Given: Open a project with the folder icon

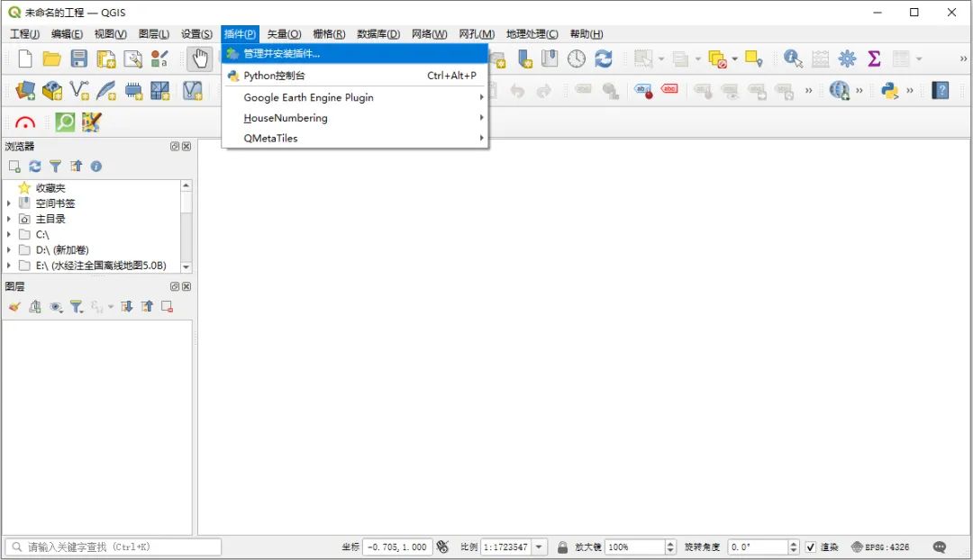Looking at the screenshot, I should click(51, 59).
